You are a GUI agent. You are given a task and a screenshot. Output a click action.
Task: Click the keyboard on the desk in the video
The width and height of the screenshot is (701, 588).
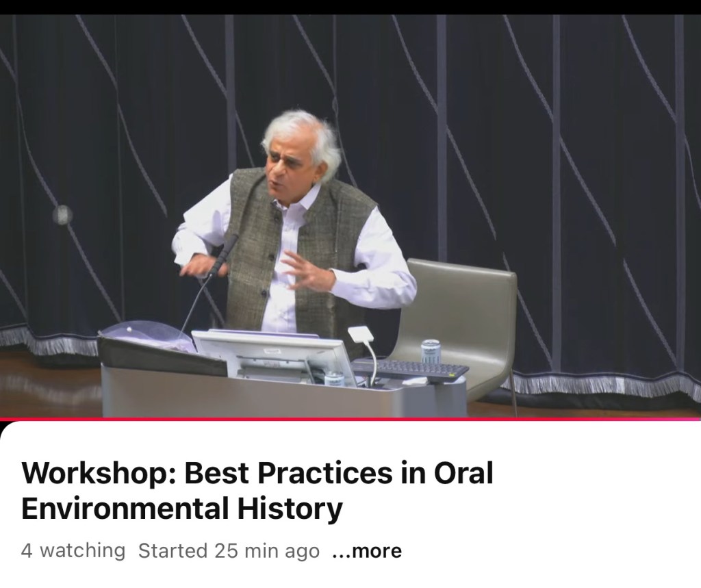pos(409,370)
